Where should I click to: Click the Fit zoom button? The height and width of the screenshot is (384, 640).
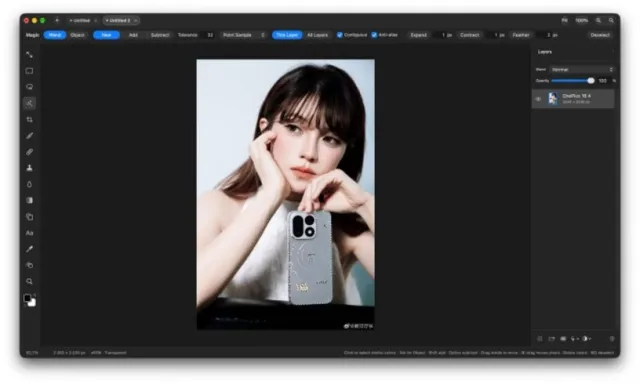tap(564, 20)
